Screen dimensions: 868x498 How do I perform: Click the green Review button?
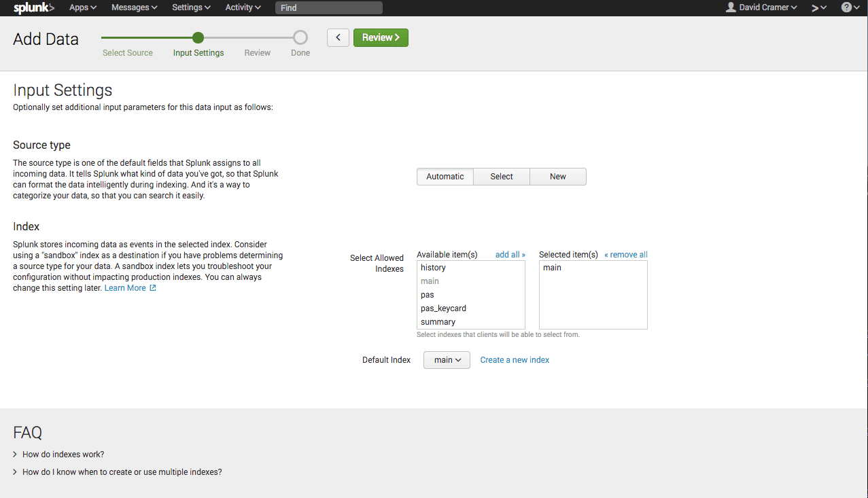tap(380, 37)
